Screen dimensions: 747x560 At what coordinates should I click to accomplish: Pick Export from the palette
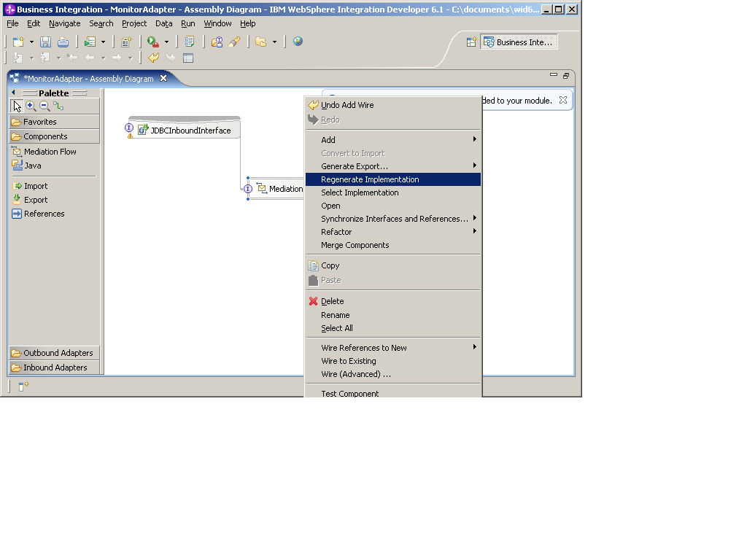click(30, 200)
